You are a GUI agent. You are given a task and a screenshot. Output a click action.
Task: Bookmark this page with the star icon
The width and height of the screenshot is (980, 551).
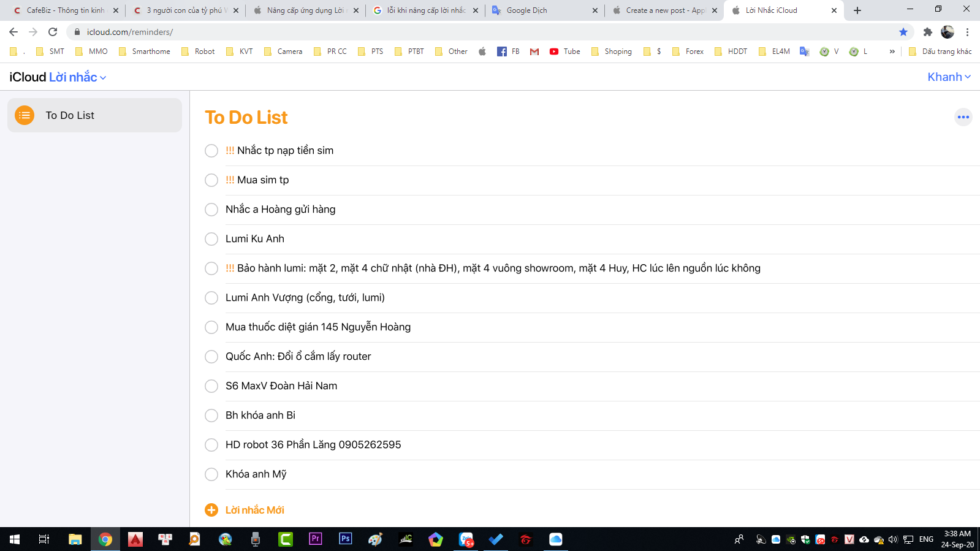[903, 32]
